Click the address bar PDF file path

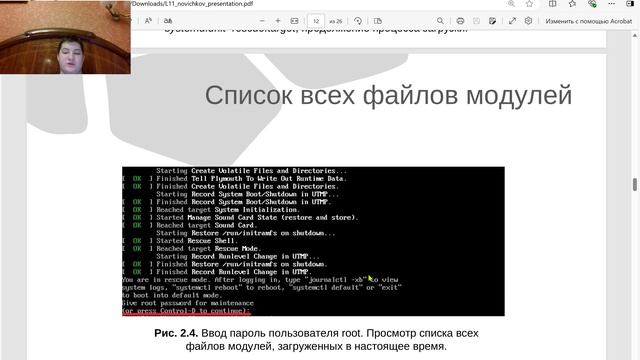tap(192, 4)
